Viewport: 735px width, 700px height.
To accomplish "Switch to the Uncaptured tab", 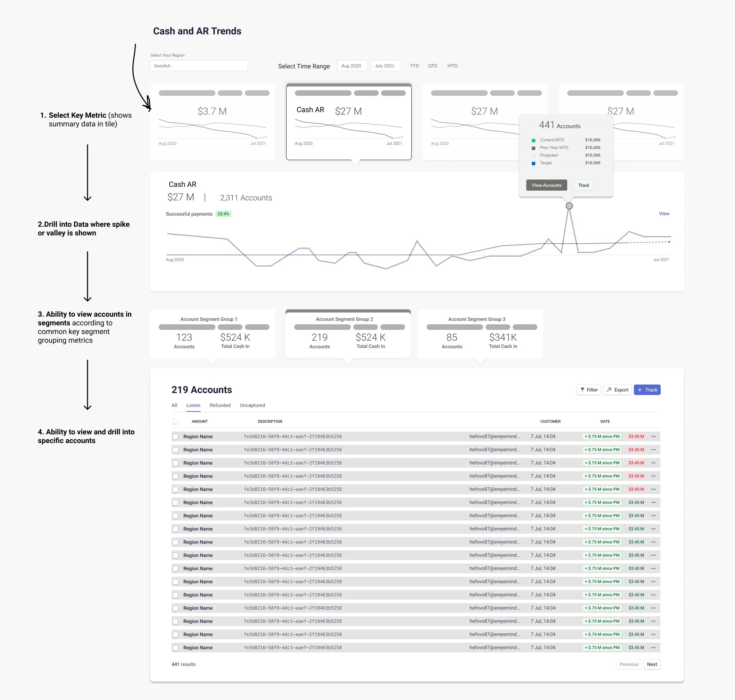I will coord(252,405).
